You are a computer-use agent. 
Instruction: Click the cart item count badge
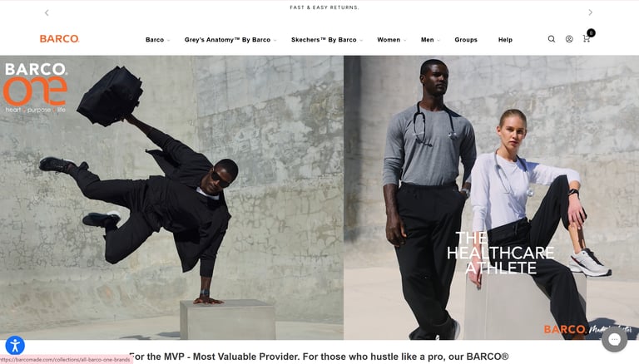click(x=591, y=33)
